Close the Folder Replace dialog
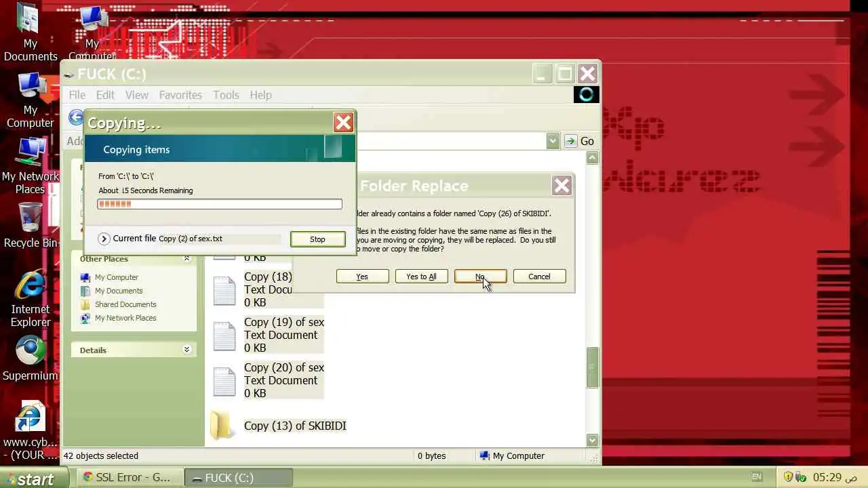Screen dimensions: 868x488 click(x=561, y=186)
